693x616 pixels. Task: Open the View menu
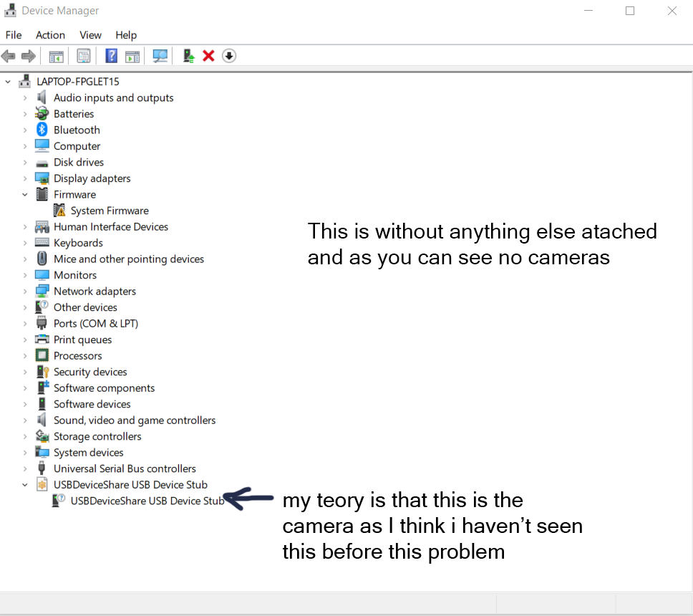(90, 35)
